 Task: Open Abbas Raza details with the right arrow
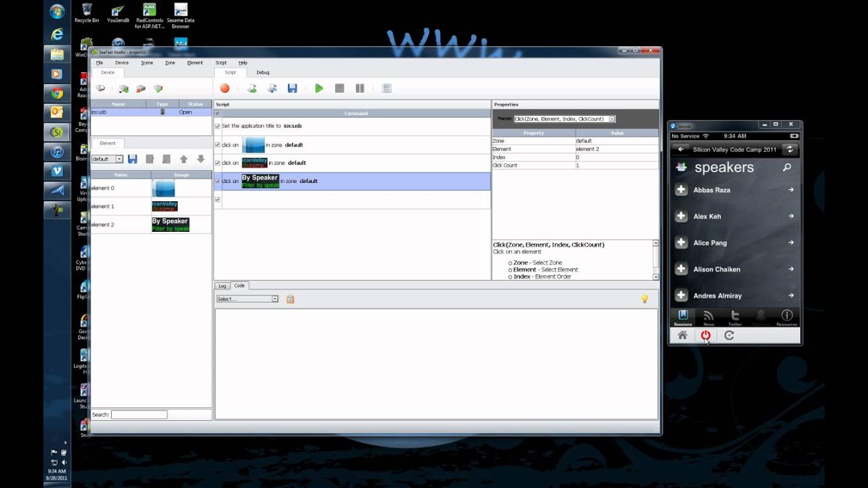click(x=791, y=190)
